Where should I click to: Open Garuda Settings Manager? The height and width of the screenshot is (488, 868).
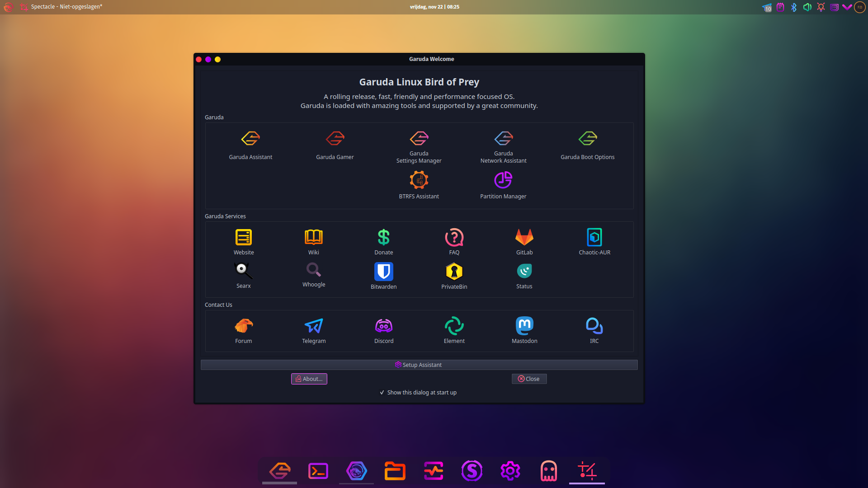[419, 147]
